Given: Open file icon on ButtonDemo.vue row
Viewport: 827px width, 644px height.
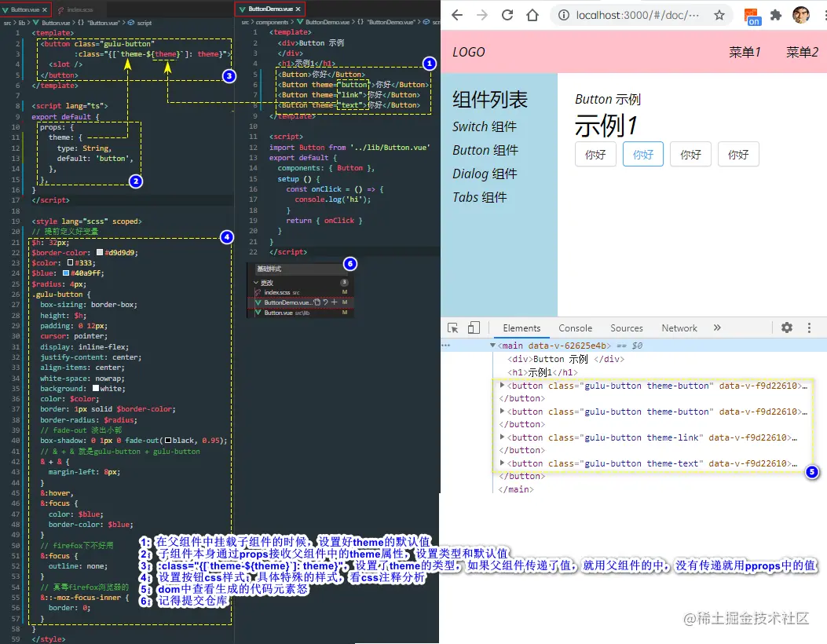Looking at the screenshot, I should pos(317,302).
